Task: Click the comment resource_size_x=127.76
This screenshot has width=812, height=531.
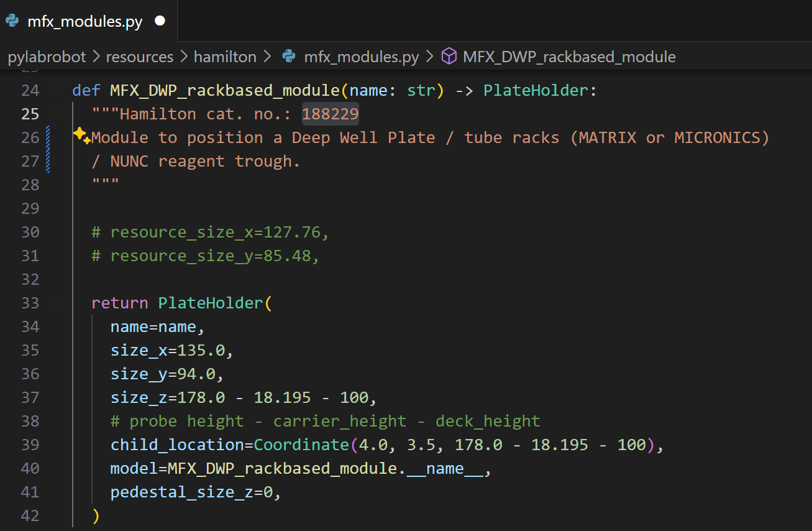Action: (x=210, y=233)
